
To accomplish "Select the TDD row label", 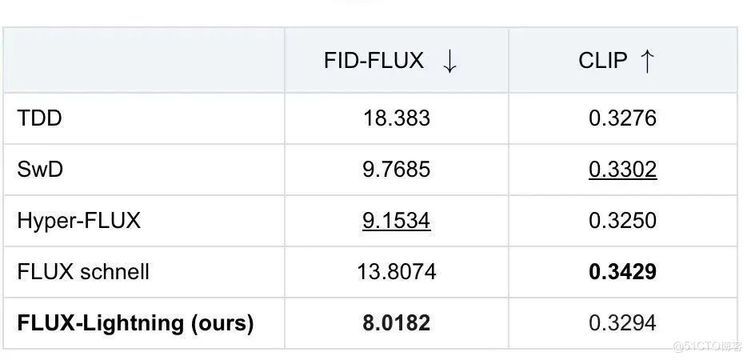I will [x=40, y=118].
